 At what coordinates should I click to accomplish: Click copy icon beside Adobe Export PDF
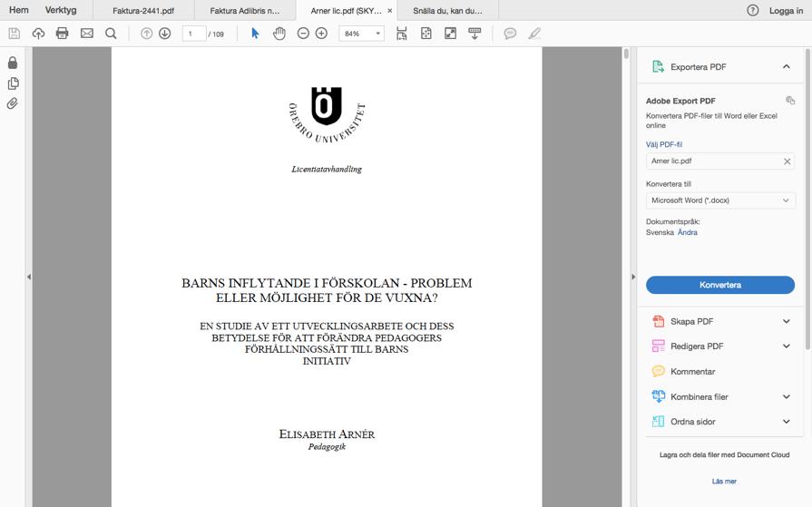[x=790, y=101]
